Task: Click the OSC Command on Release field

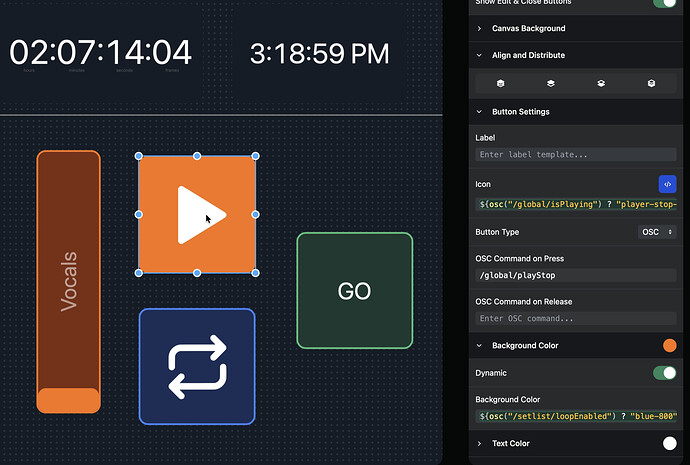Action: tap(575, 319)
